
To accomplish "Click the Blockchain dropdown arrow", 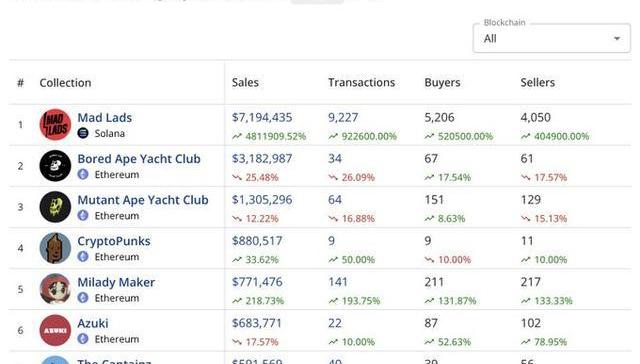I will pos(617,38).
